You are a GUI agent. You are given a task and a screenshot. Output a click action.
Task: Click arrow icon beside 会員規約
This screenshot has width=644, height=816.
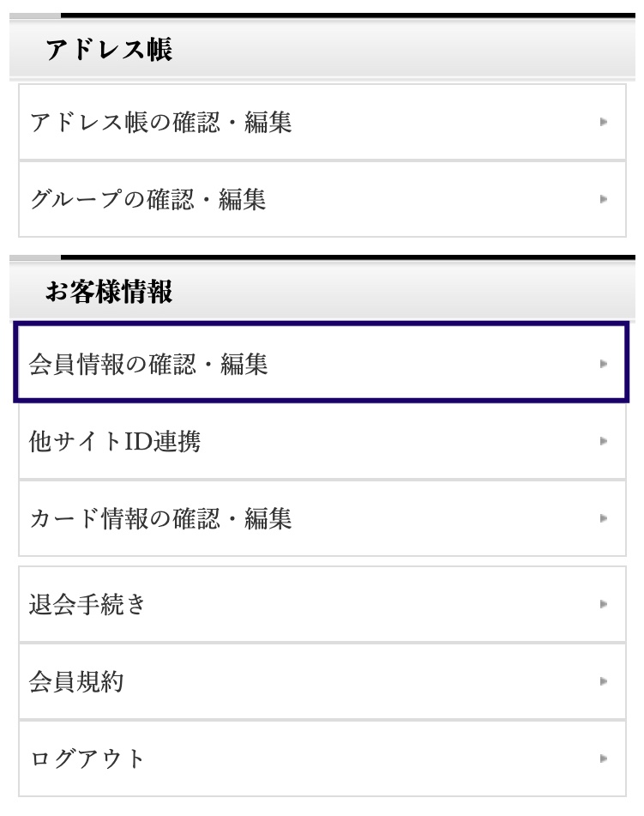[604, 681]
